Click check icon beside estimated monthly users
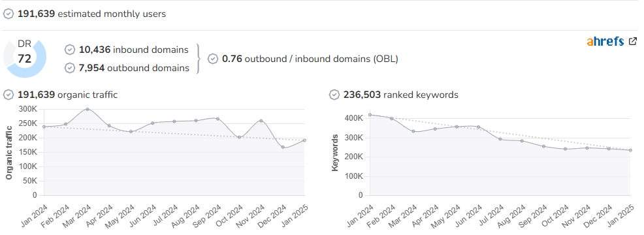 [8, 14]
